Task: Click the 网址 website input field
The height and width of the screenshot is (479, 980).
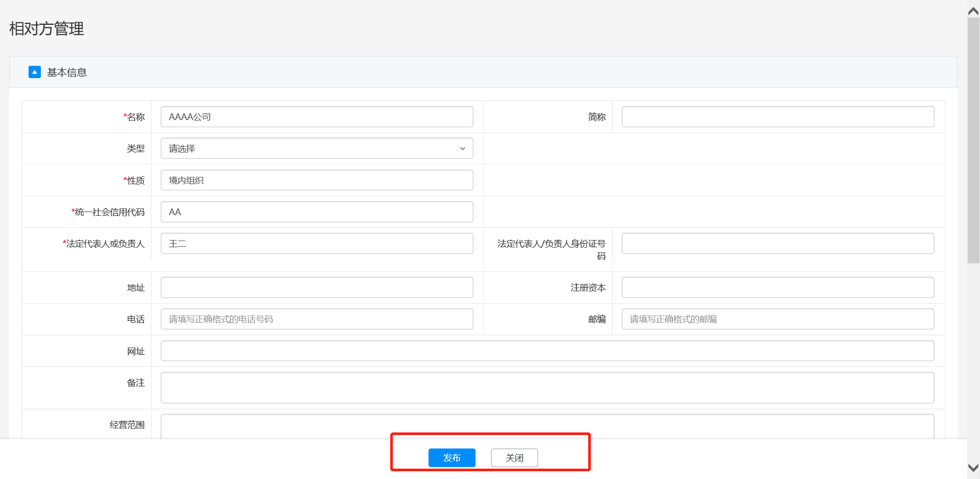Action: tap(547, 351)
